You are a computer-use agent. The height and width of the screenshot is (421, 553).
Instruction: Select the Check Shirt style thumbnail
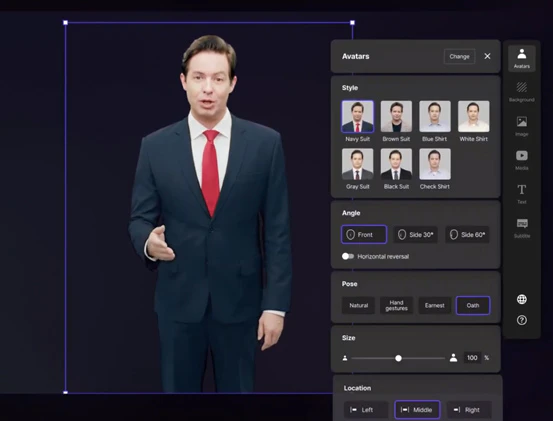pyautogui.click(x=434, y=164)
